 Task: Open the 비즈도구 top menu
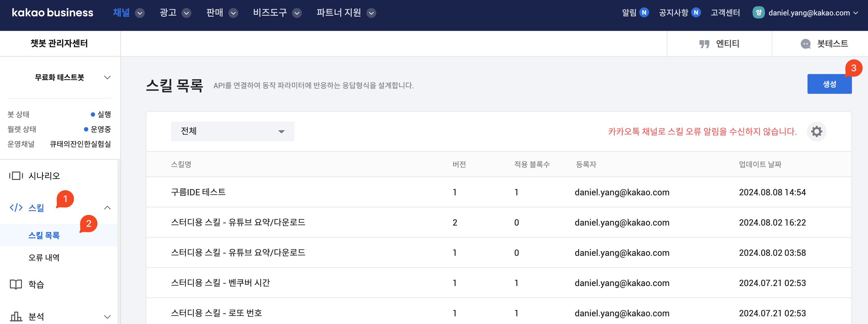click(277, 13)
